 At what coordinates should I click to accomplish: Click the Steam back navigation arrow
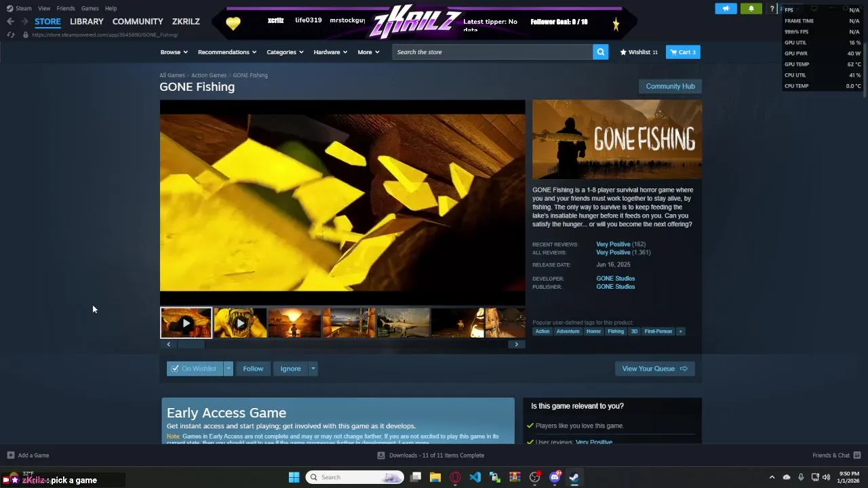point(10,22)
